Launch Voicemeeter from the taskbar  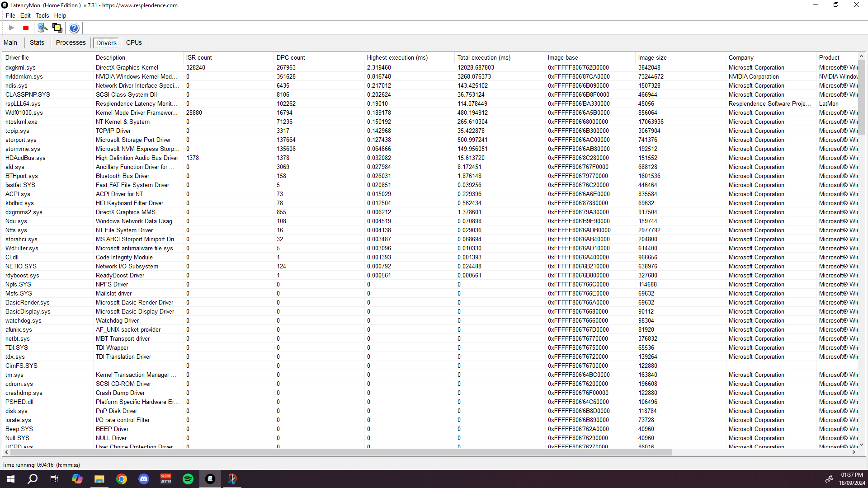(x=166, y=479)
